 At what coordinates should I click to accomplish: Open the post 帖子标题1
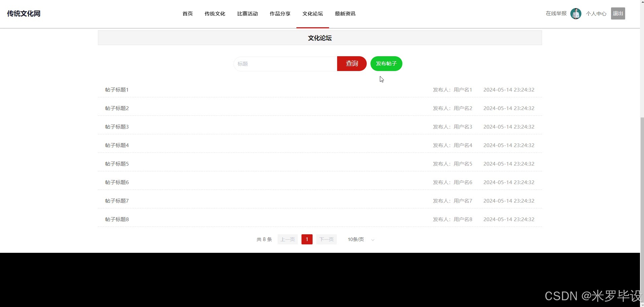coord(117,90)
